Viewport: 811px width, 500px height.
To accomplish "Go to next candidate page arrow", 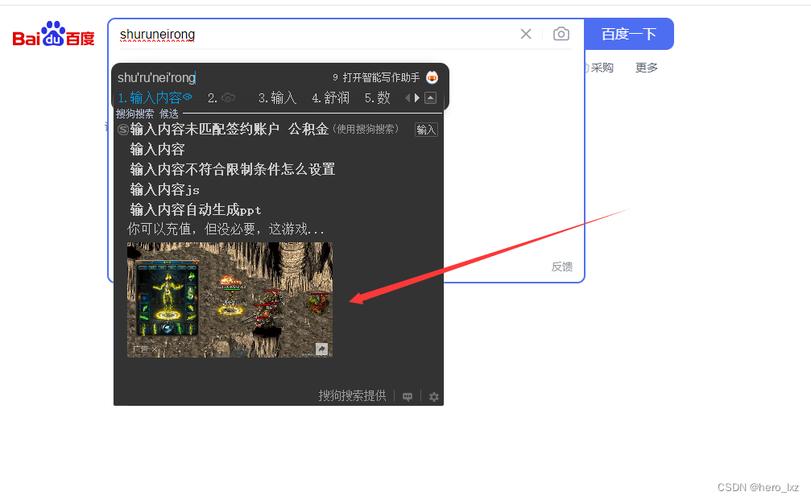I will [x=417, y=98].
